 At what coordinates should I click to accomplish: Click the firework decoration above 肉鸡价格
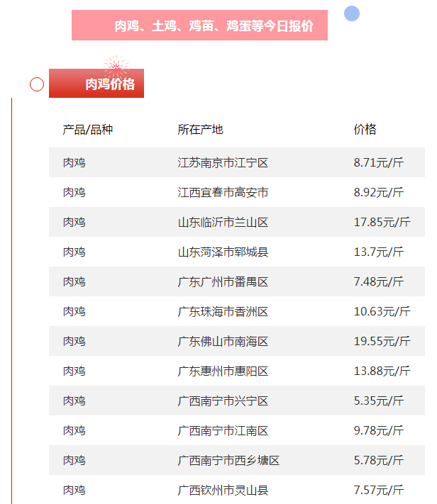pos(114,67)
